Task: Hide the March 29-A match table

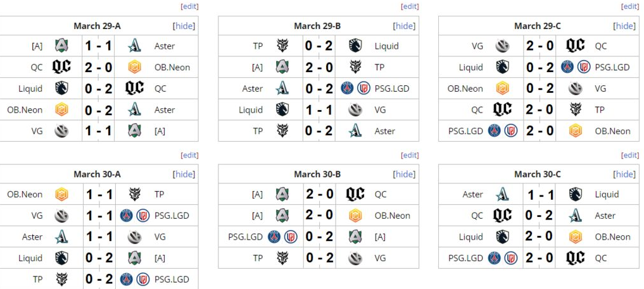Action: 184,26
